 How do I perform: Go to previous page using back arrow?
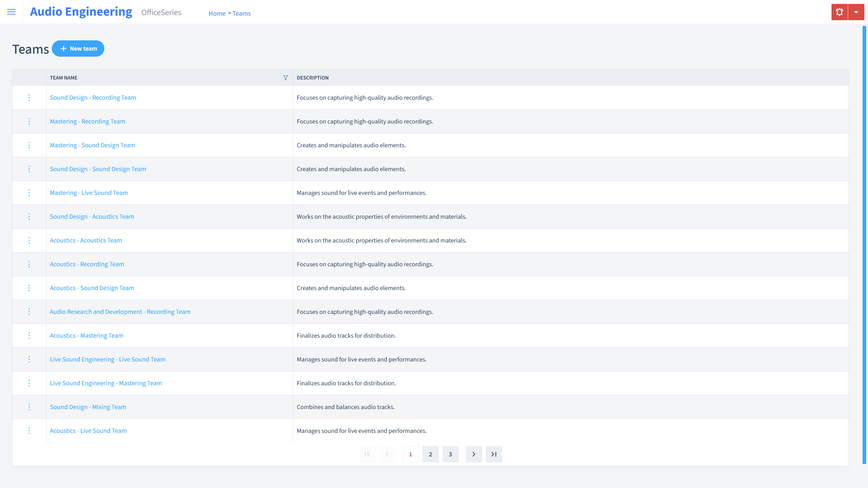(387, 454)
